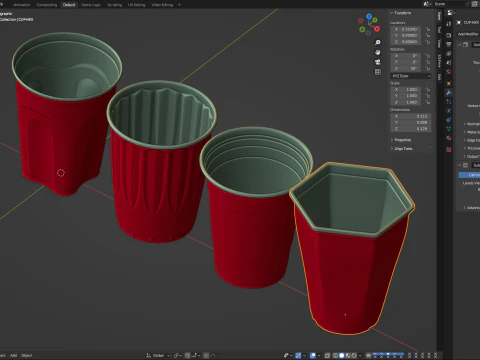The height and width of the screenshot is (360, 480).
Task: Collapse the first modifier panel in stack
Action: [459, 44]
